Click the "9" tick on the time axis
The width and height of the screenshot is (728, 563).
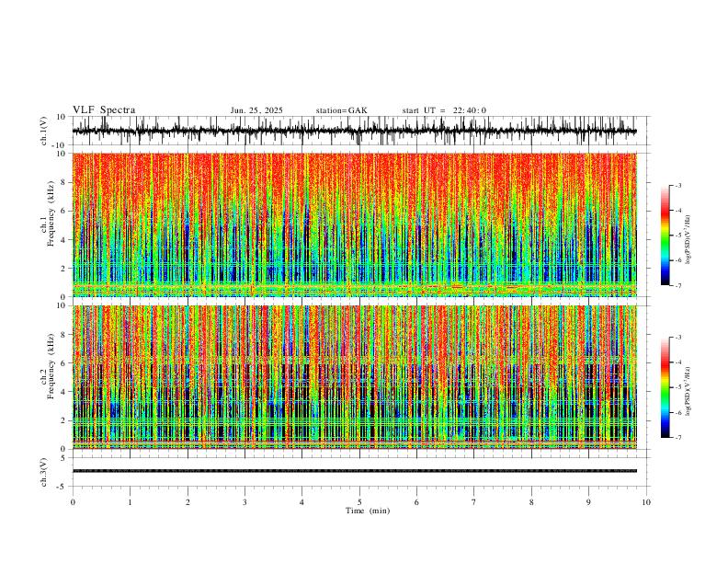(588, 502)
